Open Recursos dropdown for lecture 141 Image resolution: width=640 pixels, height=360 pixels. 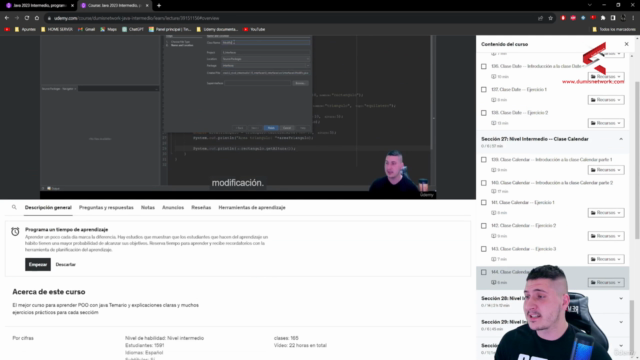(x=606, y=213)
